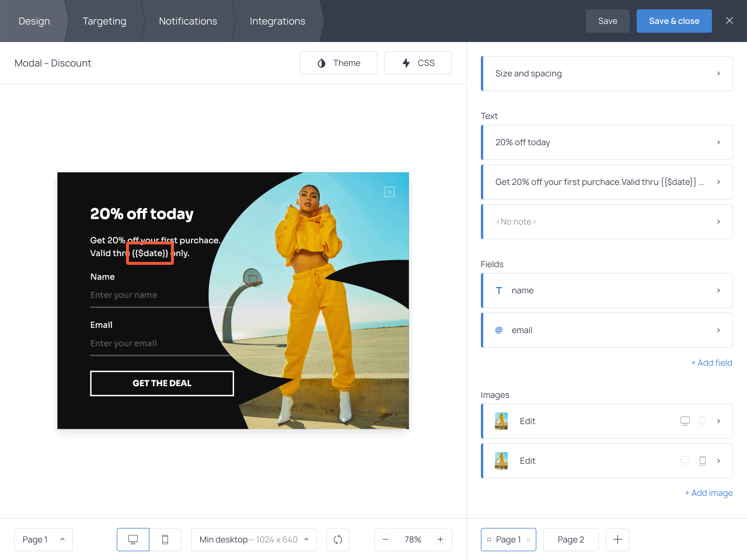Toggle desktop visibility for the first image

click(684, 421)
